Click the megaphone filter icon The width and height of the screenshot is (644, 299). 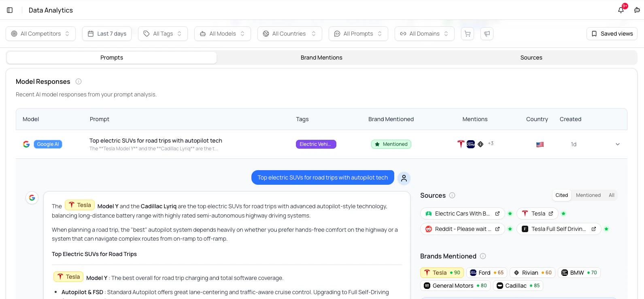(x=487, y=34)
